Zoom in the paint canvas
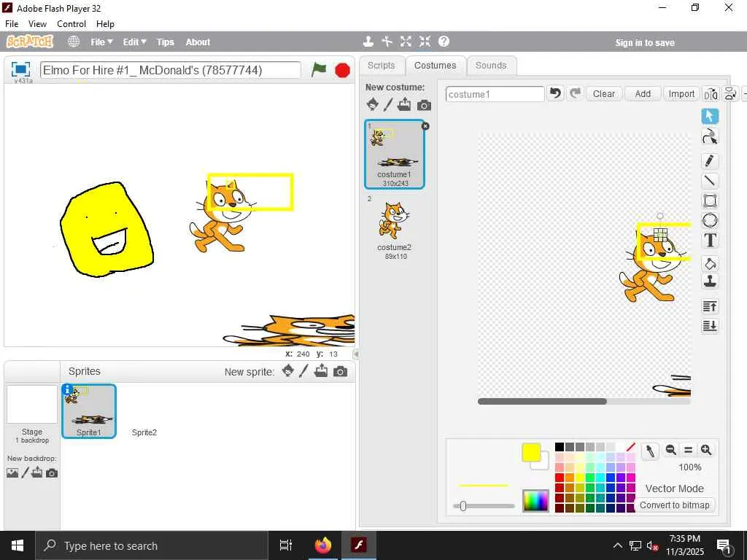The image size is (747, 560). (x=706, y=450)
